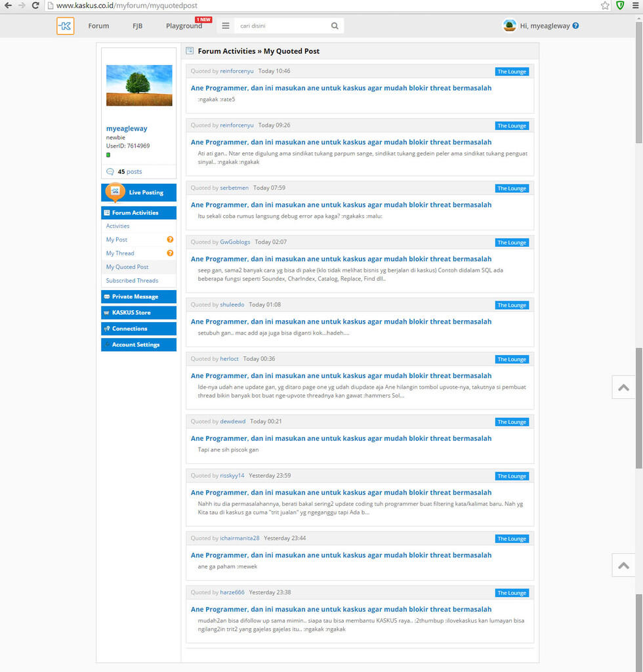Collapse the Forum Activities sidebar section

139,213
